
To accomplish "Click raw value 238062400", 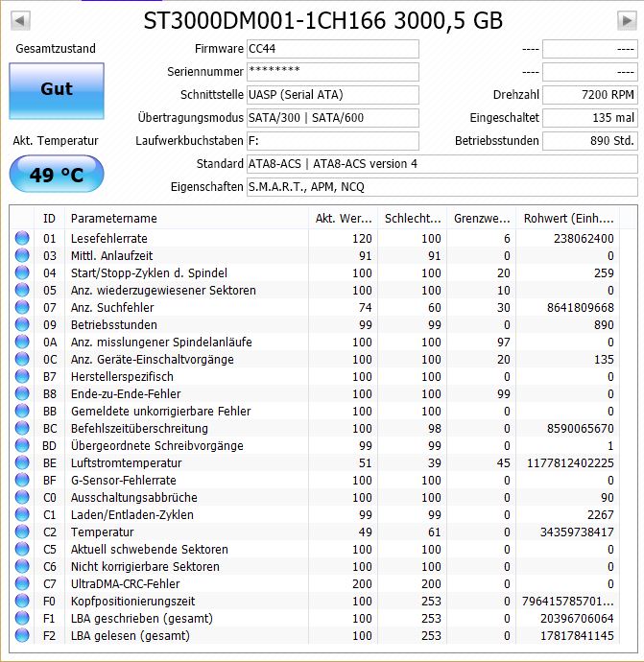I will point(584,239).
